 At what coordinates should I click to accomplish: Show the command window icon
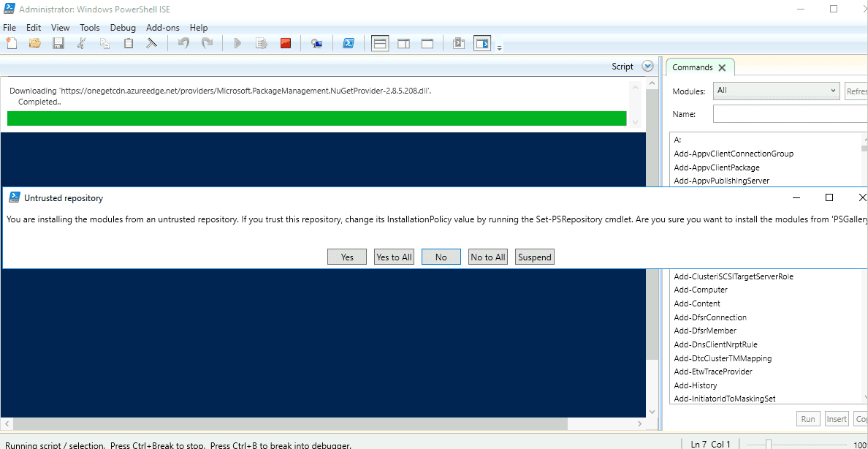click(458, 43)
